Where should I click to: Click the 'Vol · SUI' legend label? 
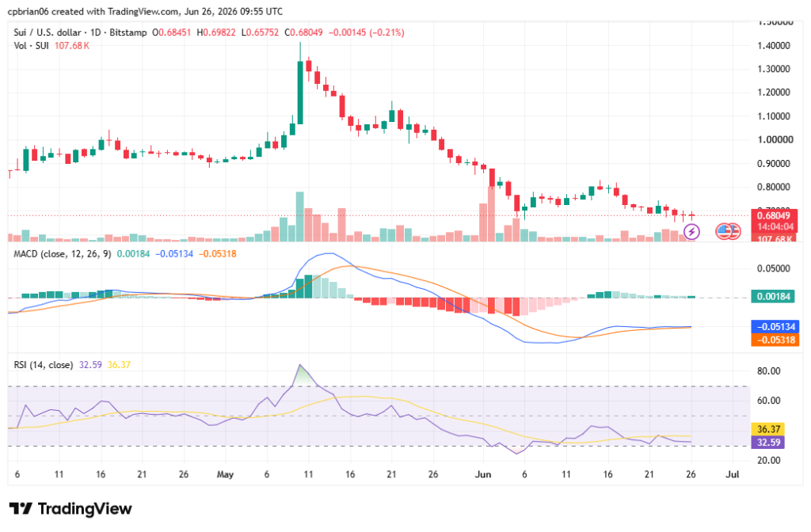pos(31,46)
